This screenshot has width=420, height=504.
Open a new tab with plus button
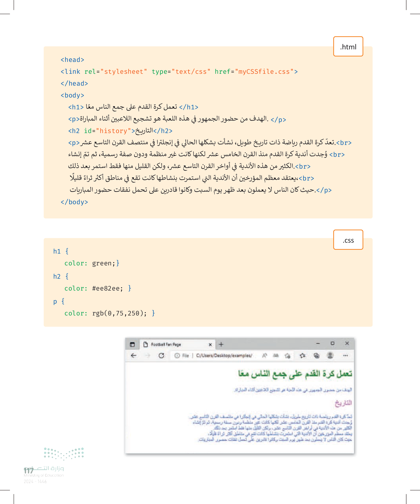pyautogui.click(x=221, y=344)
